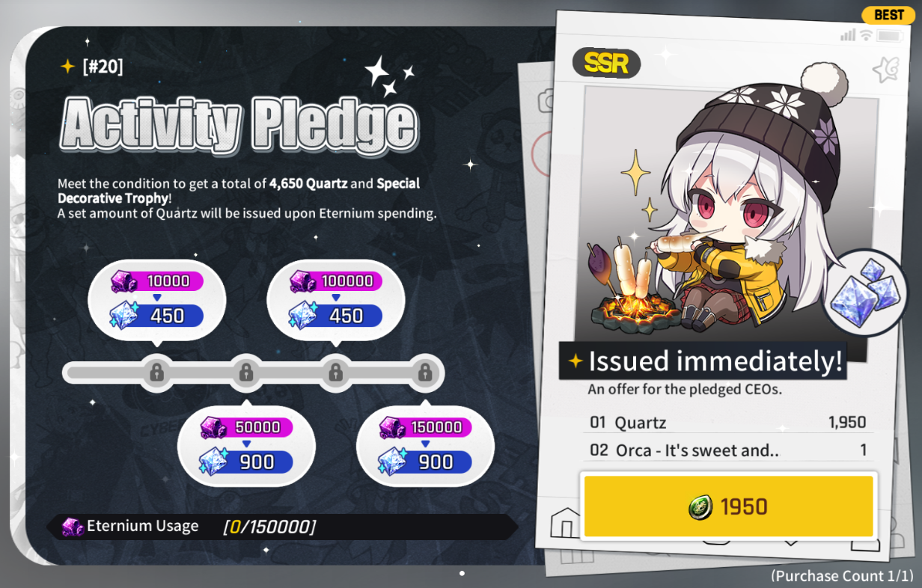Viewport: 922px width, 588px height.
Task: Click the second lock milestone icon
Action: pos(245,372)
